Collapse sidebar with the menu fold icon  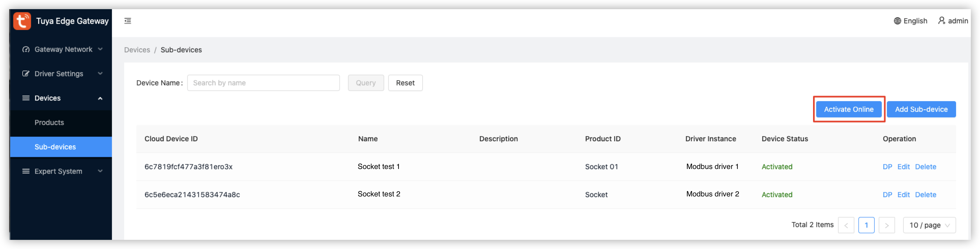pyautogui.click(x=128, y=21)
